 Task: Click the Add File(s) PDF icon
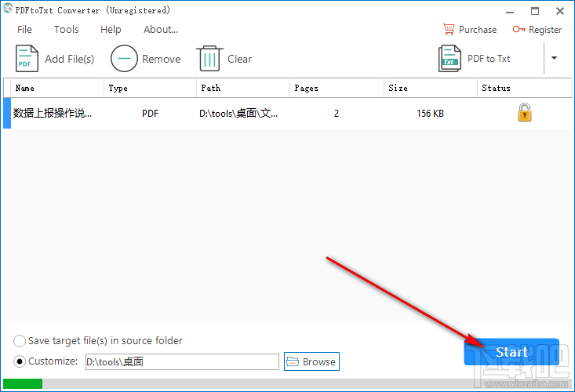(27, 58)
